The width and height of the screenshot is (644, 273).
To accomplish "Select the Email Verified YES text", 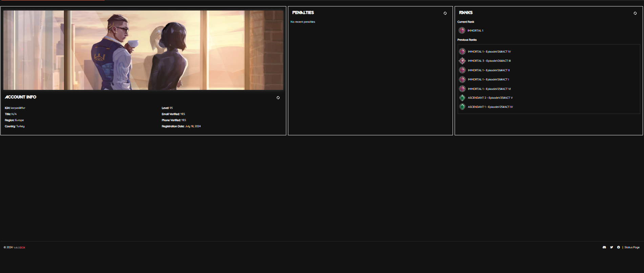I will click(x=173, y=114).
